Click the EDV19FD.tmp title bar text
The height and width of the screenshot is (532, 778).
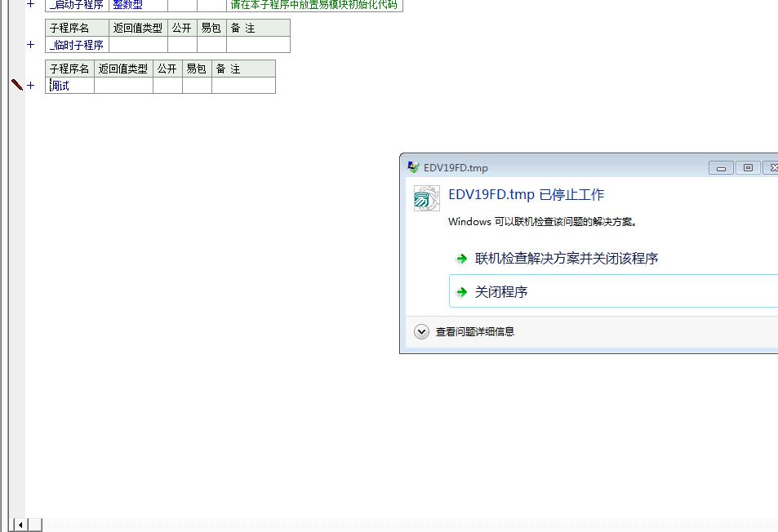(x=456, y=167)
